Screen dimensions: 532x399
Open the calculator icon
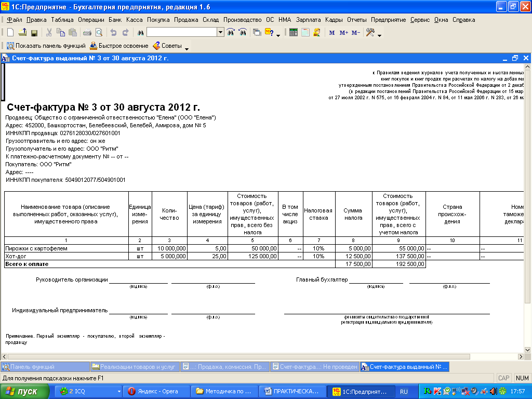[x=294, y=33]
